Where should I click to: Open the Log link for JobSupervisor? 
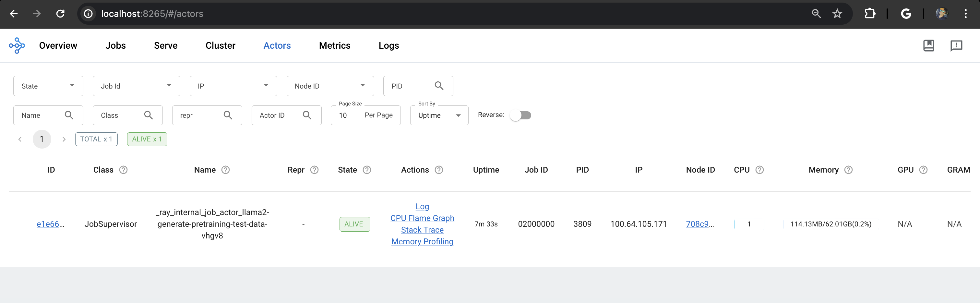pyautogui.click(x=422, y=206)
